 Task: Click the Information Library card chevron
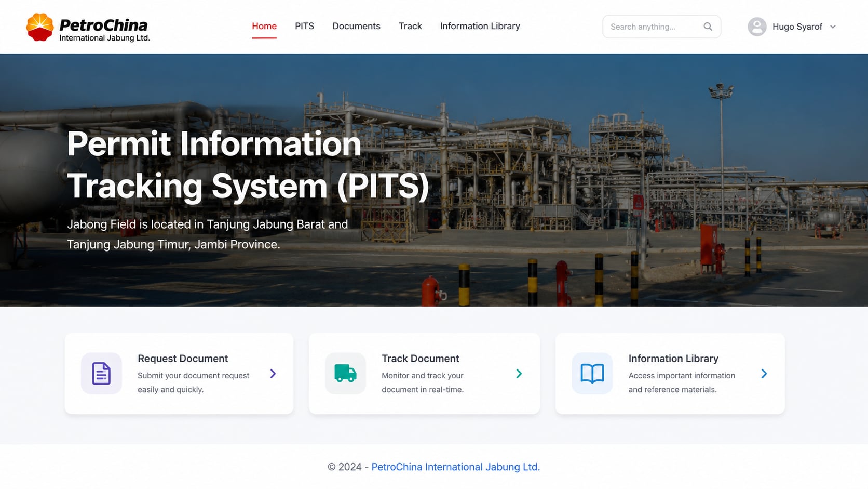(764, 374)
